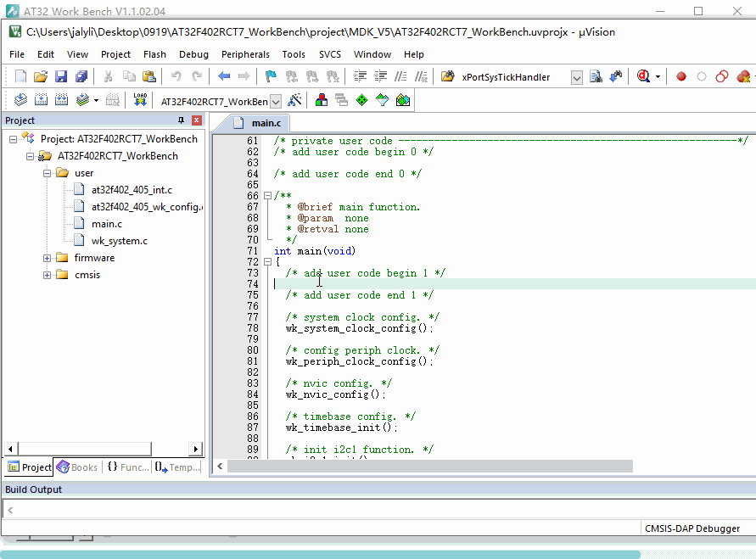This screenshot has width=756, height=559.
Task: Start or stop the debug session
Action: pos(643,76)
